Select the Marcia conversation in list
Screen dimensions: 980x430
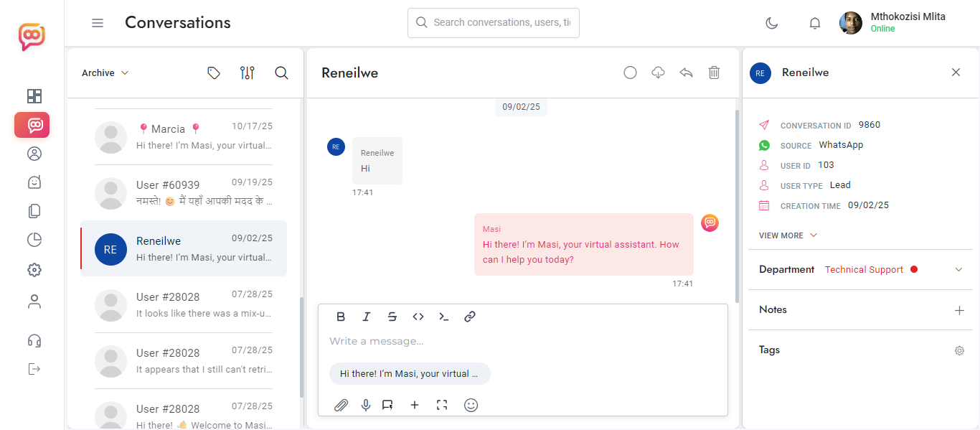pyautogui.click(x=184, y=136)
